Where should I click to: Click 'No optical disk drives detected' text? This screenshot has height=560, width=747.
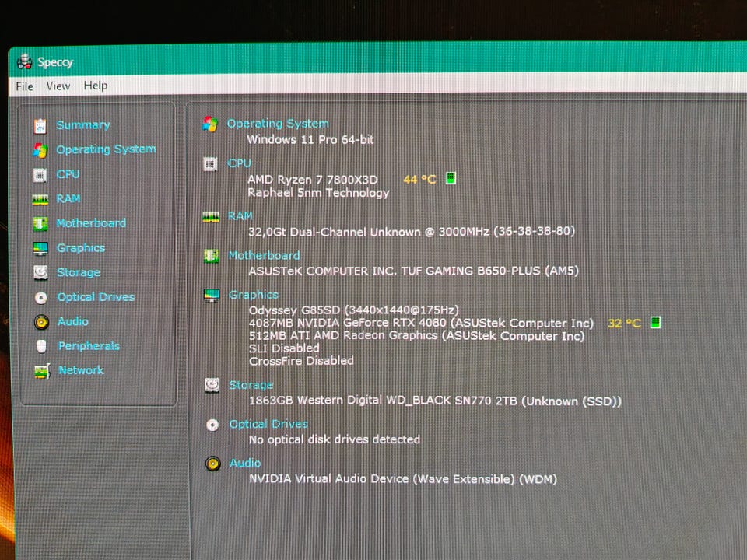pos(335,439)
